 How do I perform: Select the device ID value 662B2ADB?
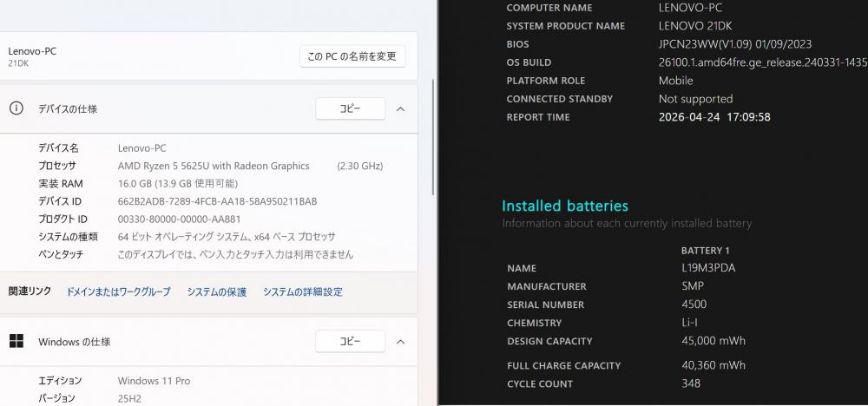218,201
